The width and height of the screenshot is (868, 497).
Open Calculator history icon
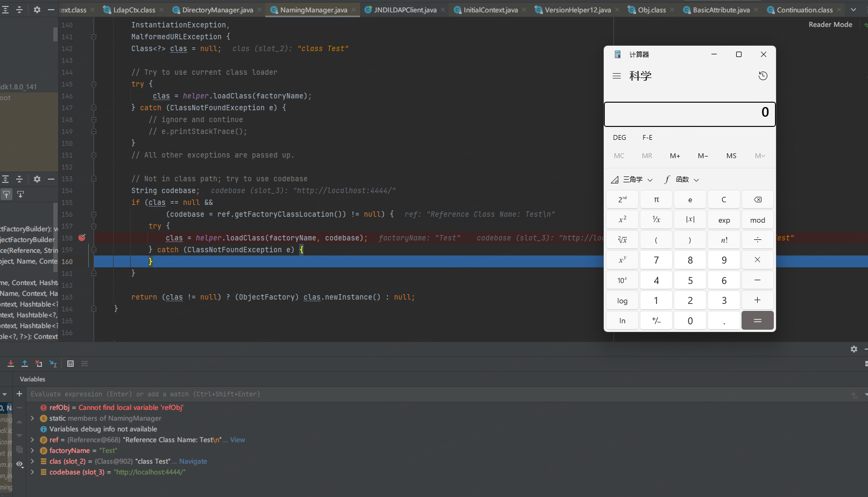pos(763,76)
